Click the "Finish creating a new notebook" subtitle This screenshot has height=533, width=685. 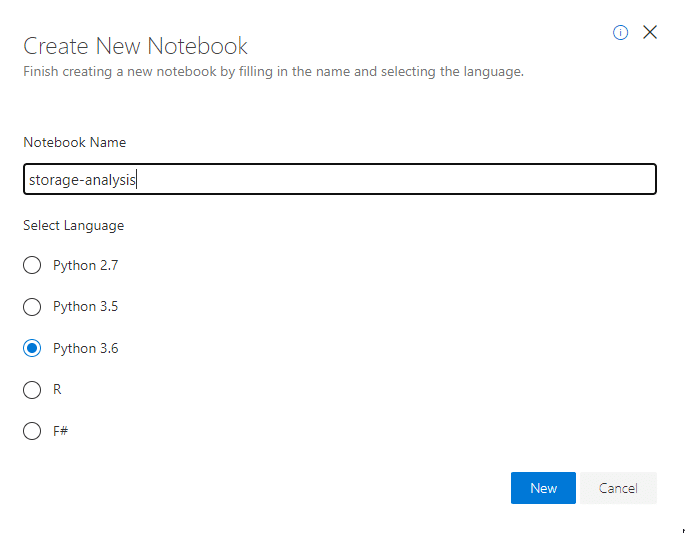coord(273,72)
